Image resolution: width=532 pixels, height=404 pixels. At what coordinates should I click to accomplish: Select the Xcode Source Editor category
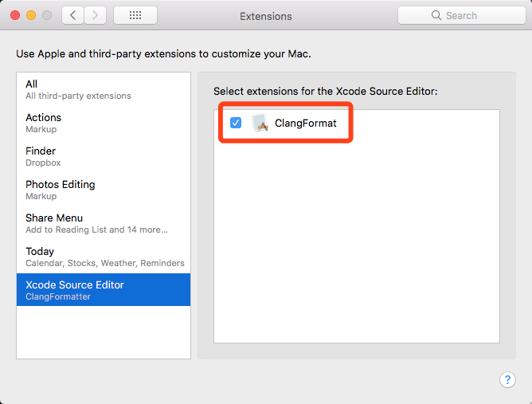pos(104,289)
